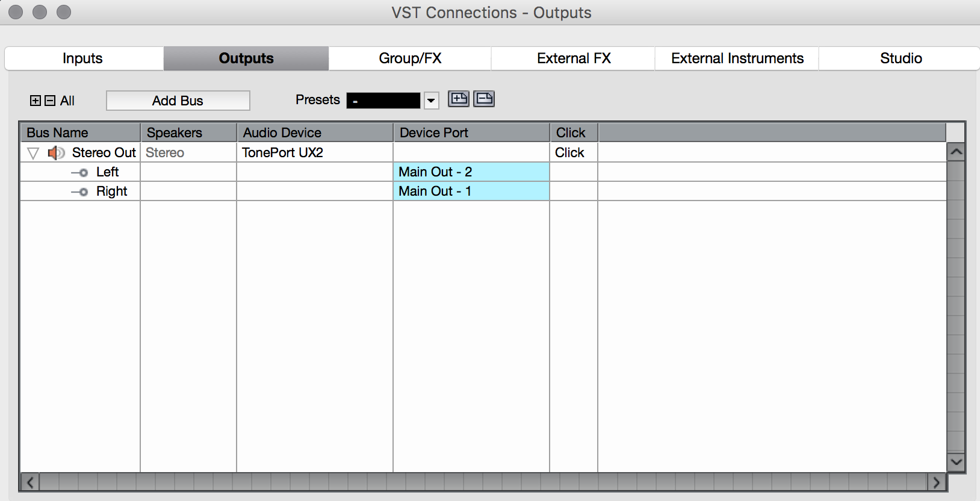The width and height of the screenshot is (980, 501).
Task: Open Main Out - 1 port selector
Action: click(471, 191)
